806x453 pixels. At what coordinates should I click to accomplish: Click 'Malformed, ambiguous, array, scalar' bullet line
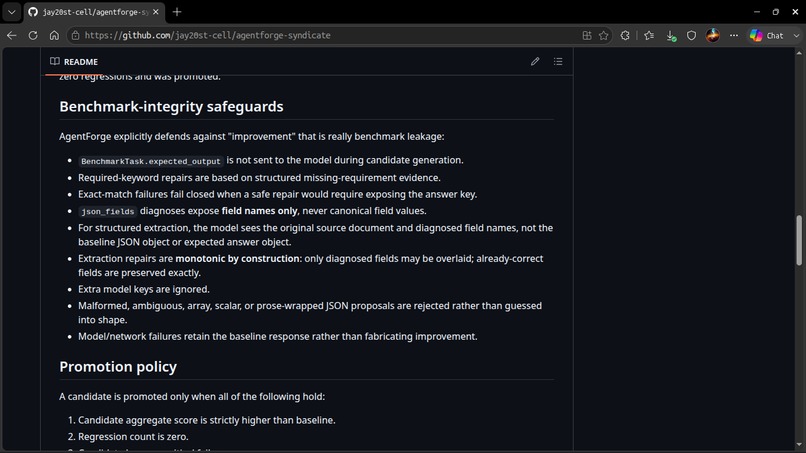[x=310, y=313]
